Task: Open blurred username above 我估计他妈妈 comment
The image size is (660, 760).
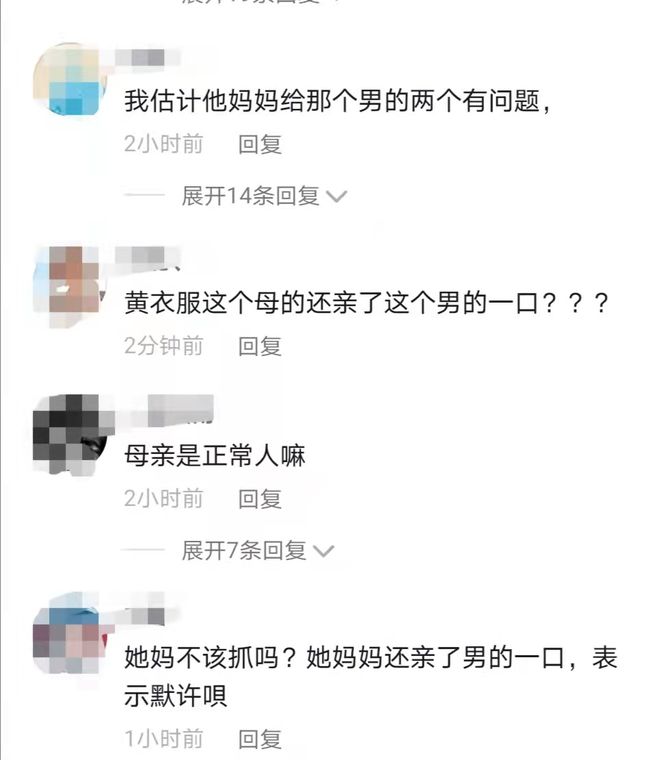Action: 147,58
